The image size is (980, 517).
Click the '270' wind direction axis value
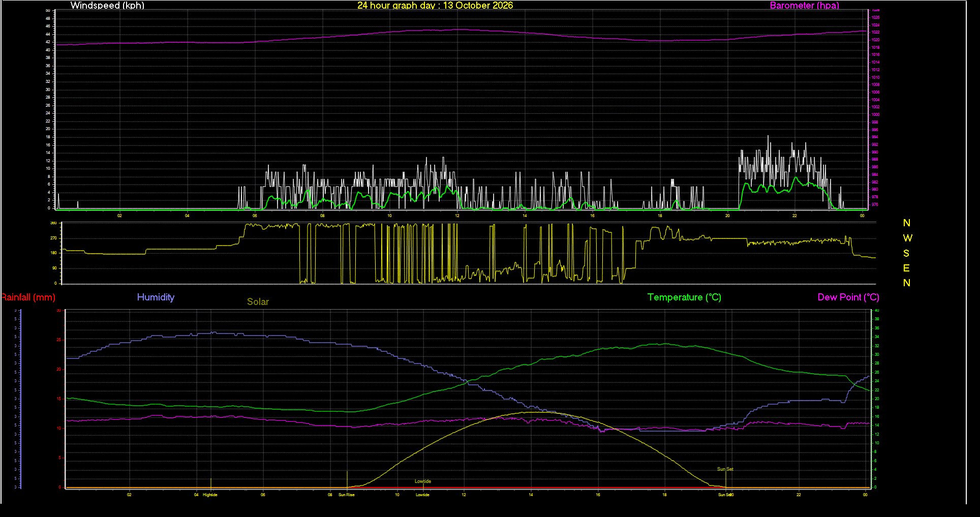point(53,238)
